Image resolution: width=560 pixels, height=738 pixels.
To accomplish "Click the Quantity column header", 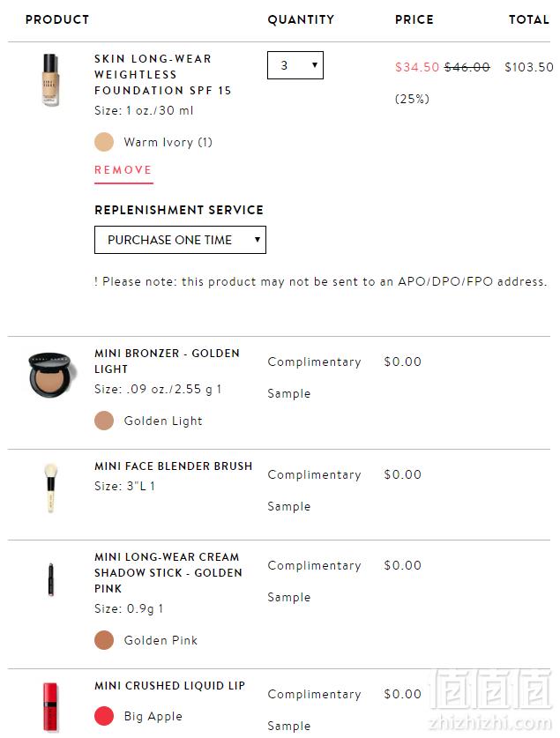I will pyautogui.click(x=302, y=19).
